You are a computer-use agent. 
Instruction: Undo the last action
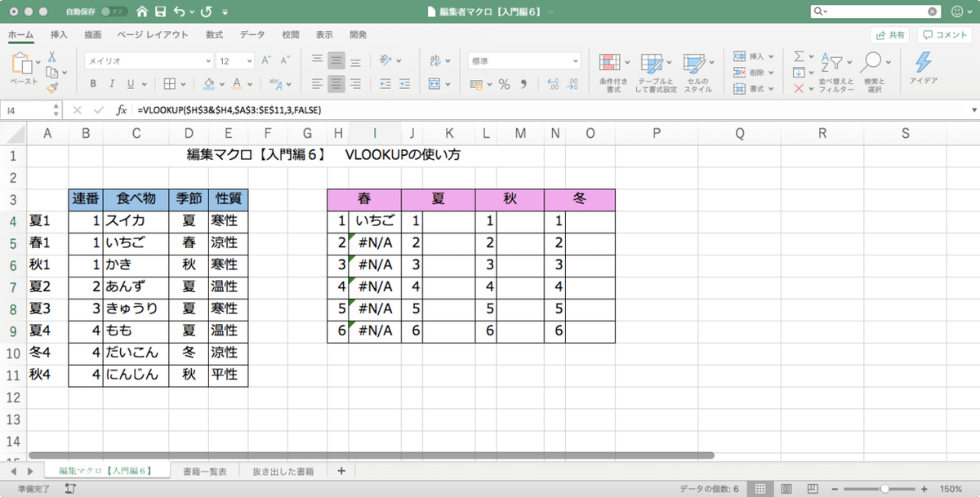coord(179,12)
